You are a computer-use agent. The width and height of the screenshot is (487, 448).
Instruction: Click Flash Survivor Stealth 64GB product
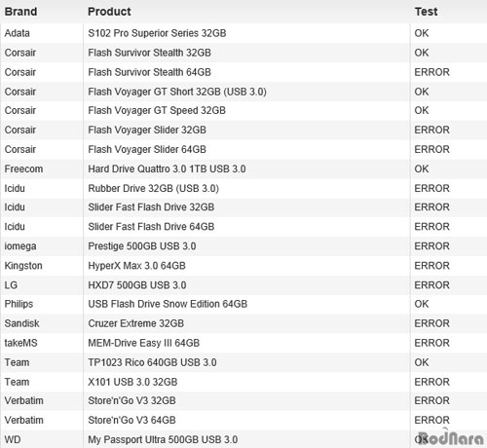click(x=149, y=72)
